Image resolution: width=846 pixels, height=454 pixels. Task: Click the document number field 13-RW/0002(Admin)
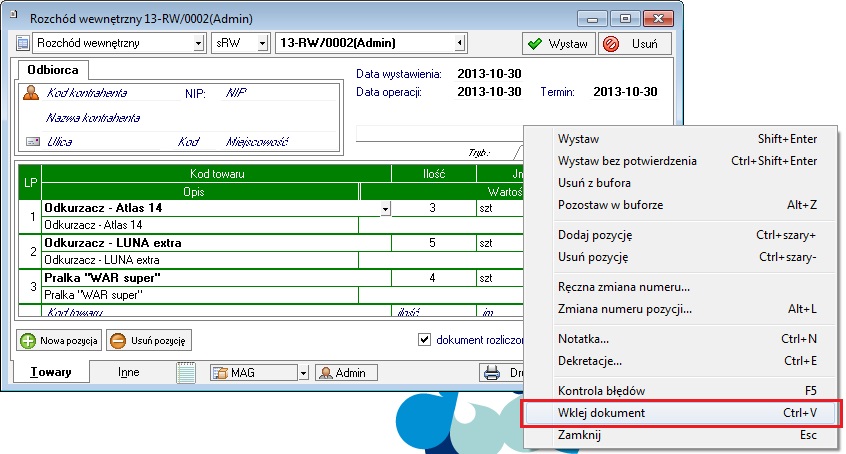pos(365,44)
